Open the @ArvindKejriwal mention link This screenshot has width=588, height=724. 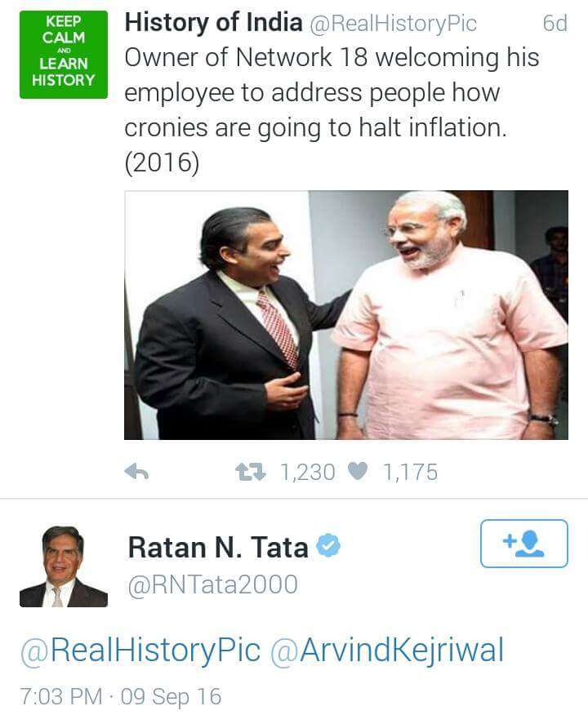pyautogui.click(x=386, y=650)
